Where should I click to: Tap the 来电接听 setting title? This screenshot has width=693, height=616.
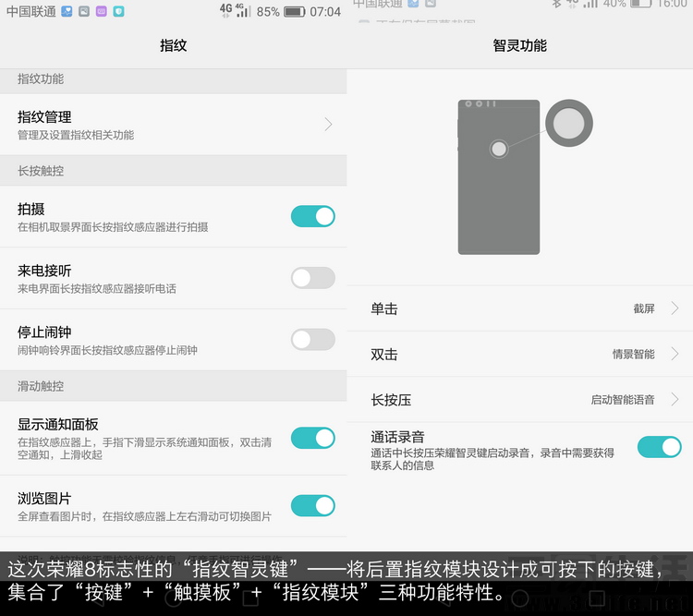point(44,271)
